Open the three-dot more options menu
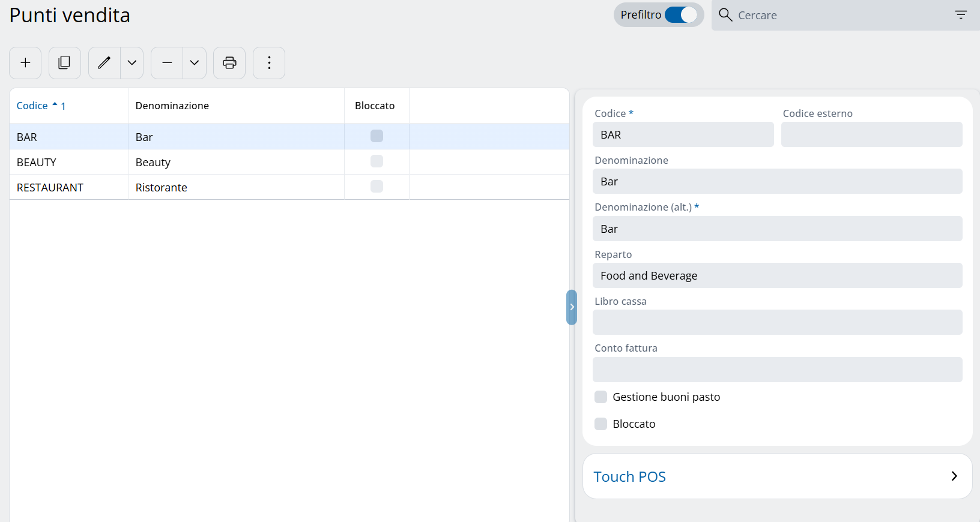The height and width of the screenshot is (522, 980). [x=269, y=63]
